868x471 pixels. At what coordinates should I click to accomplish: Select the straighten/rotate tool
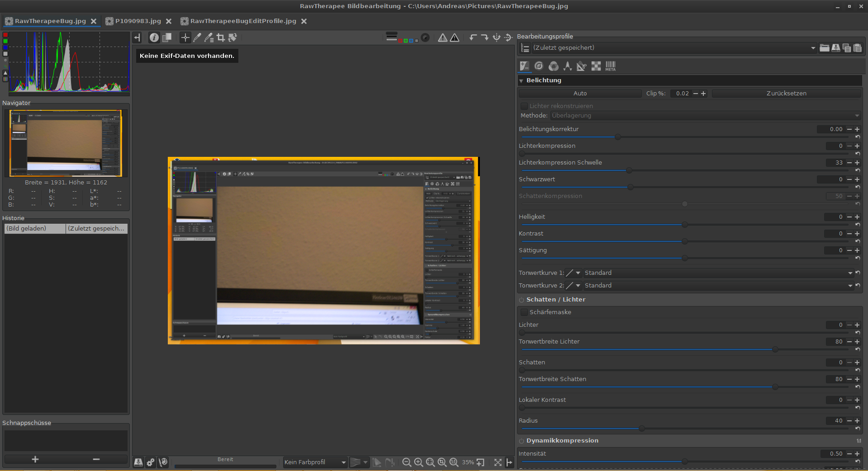point(232,38)
